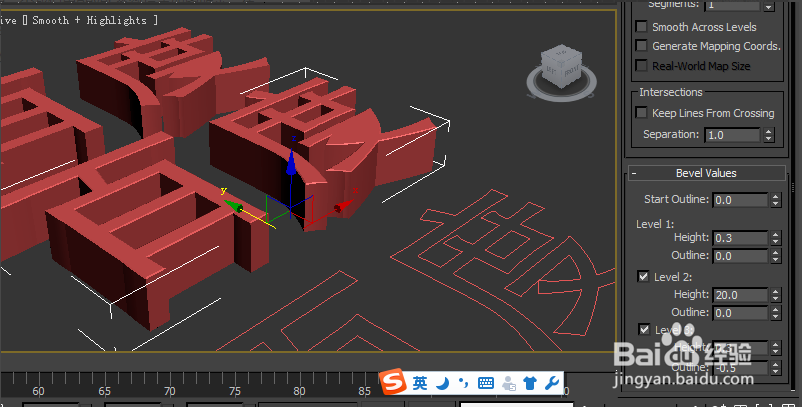Select the blue Z axis arrow of gizmo
This screenshot has height=407, width=802.
point(291,163)
